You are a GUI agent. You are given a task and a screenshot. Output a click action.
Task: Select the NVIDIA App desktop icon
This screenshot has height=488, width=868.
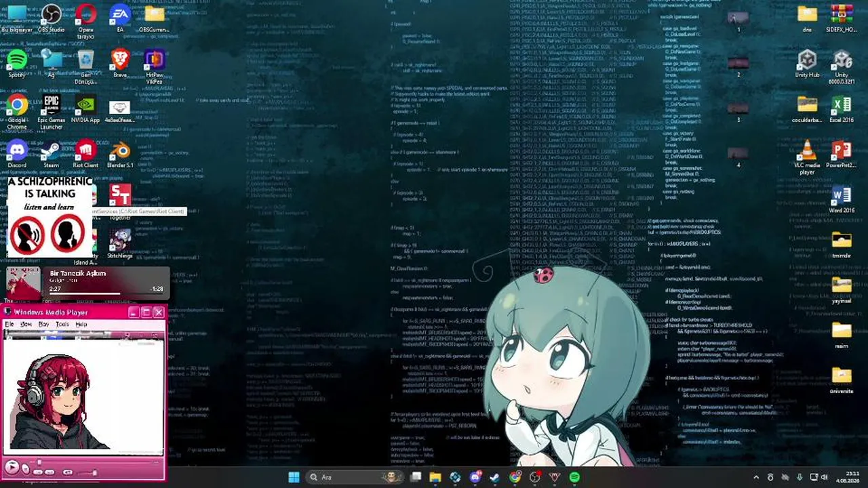pyautogui.click(x=85, y=108)
